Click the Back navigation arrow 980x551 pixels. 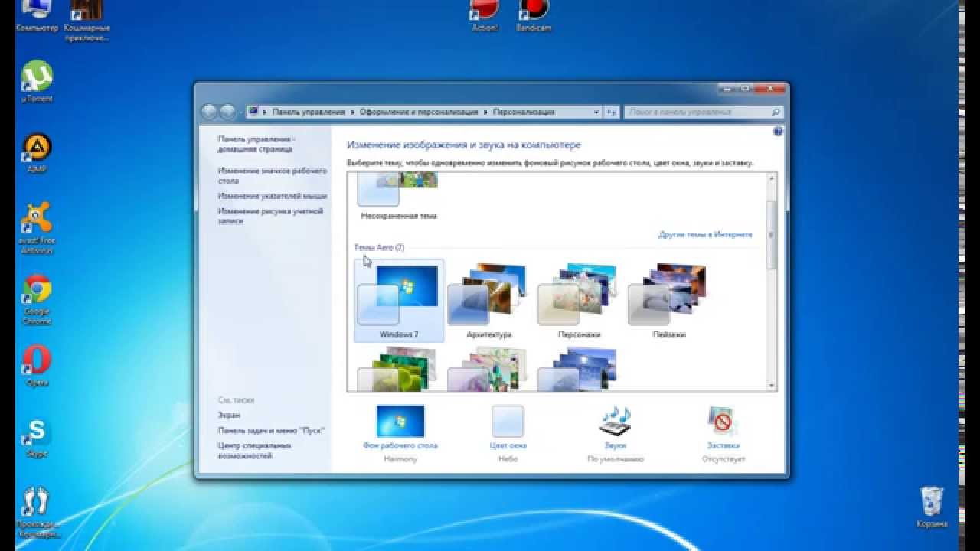coord(210,112)
